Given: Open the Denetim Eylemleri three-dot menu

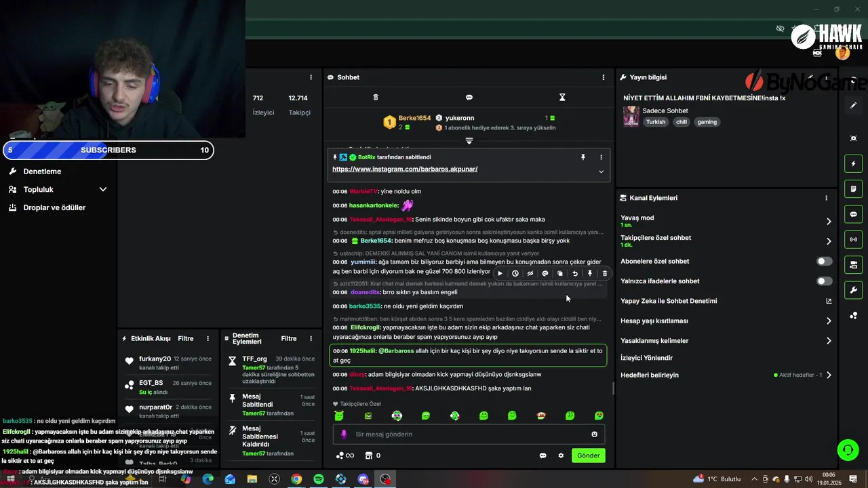Looking at the screenshot, I should pyautogui.click(x=311, y=338).
